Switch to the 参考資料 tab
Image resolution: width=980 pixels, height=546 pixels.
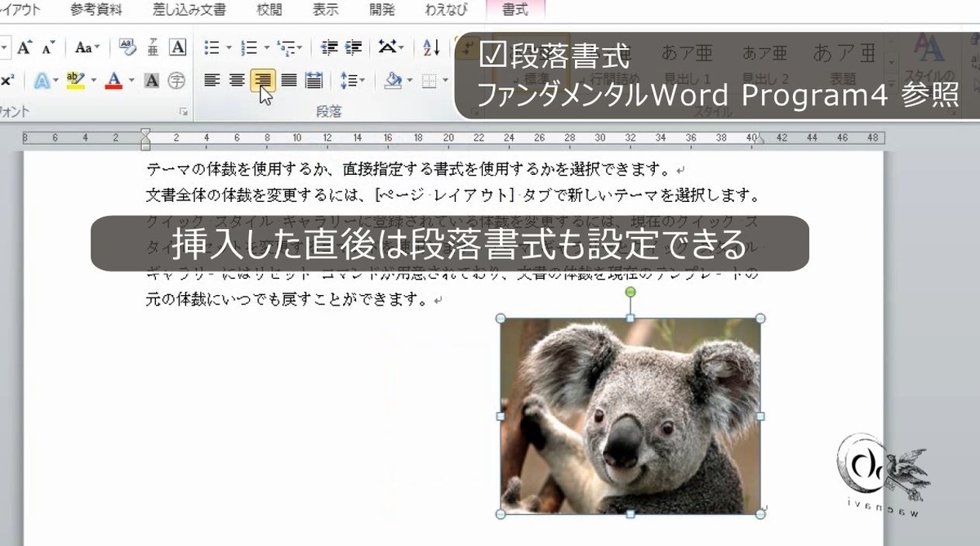(x=96, y=10)
